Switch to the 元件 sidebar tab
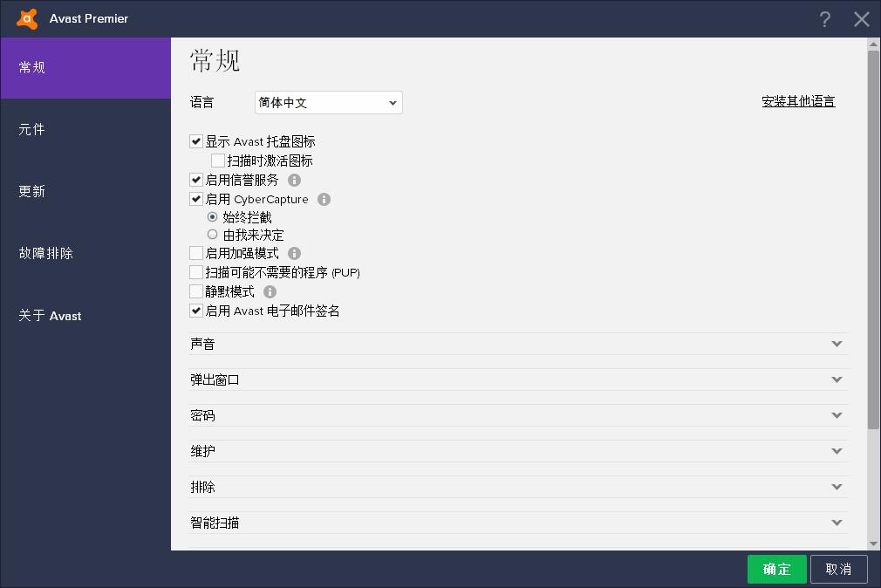Viewport: 881px width, 588px height. 85,130
